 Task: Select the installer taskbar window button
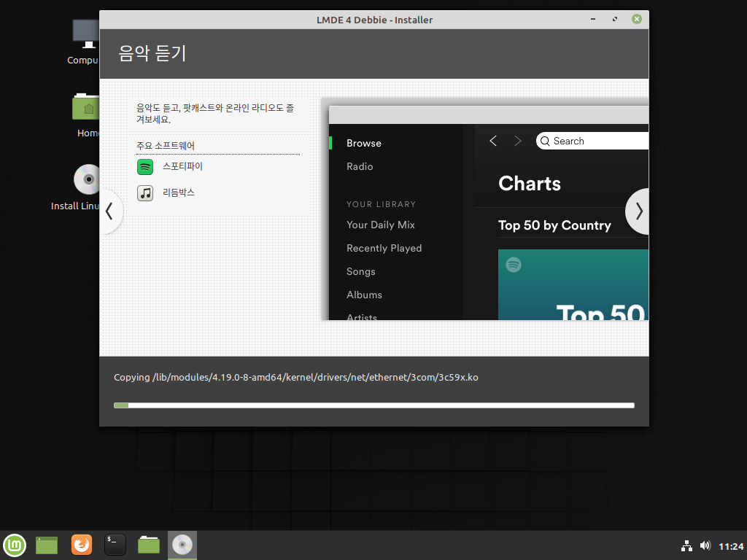[182, 545]
